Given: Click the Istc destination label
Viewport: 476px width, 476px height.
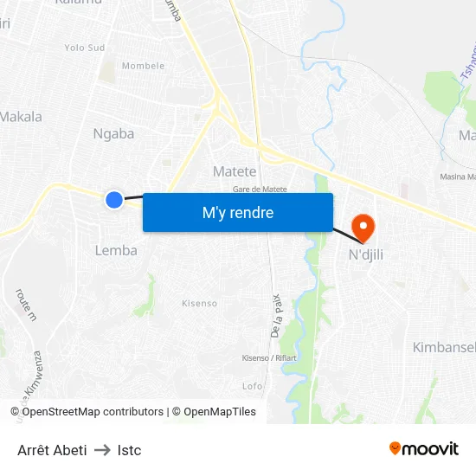Looking at the screenshot, I should (129, 450).
